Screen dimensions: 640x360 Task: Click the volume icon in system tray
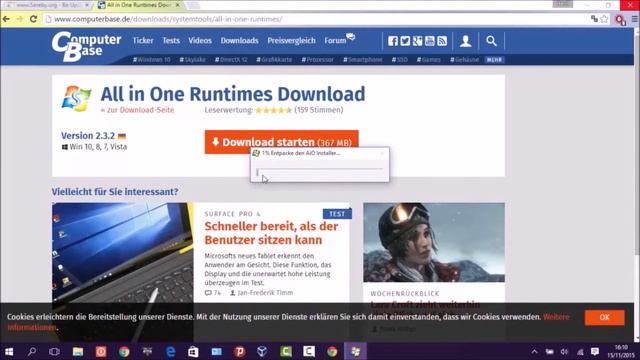(564, 351)
